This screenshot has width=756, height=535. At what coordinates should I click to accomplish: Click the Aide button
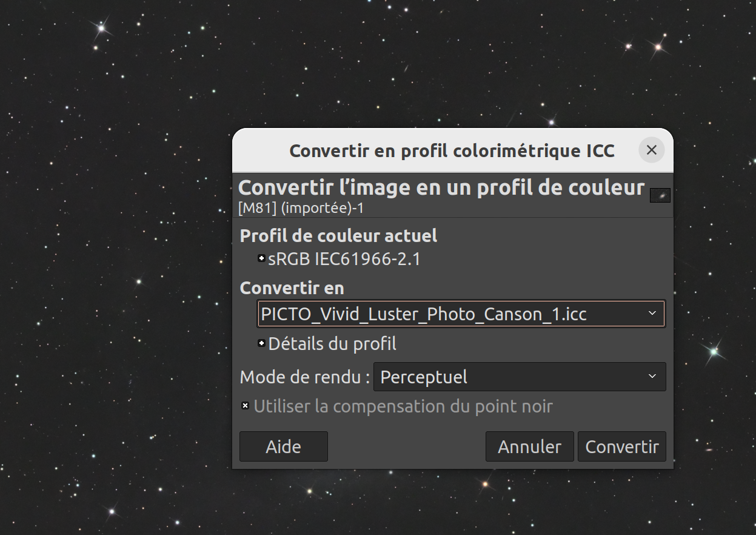(284, 446)
